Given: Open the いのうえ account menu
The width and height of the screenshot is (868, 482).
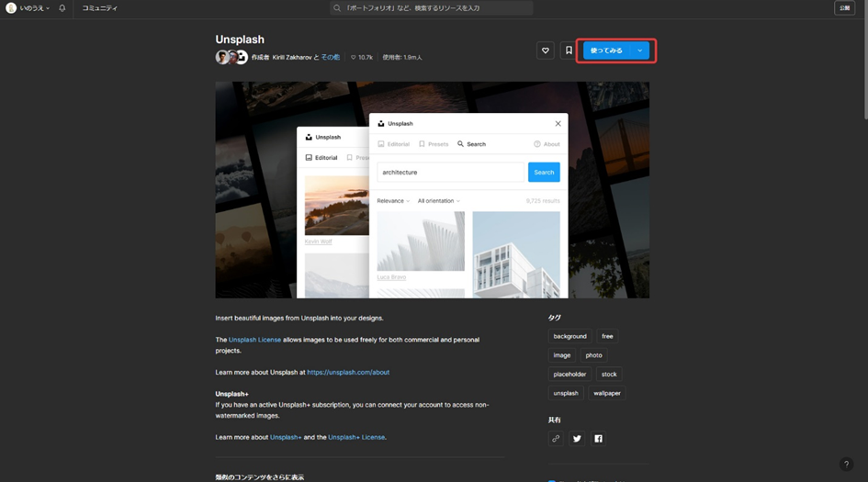Looking at the screenshot, I should pos(28,7).
